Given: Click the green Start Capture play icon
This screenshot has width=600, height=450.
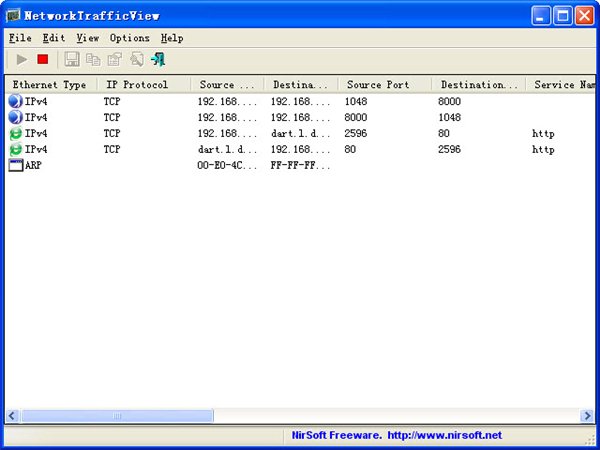Looking at the screenshot, I should point(22,60).
